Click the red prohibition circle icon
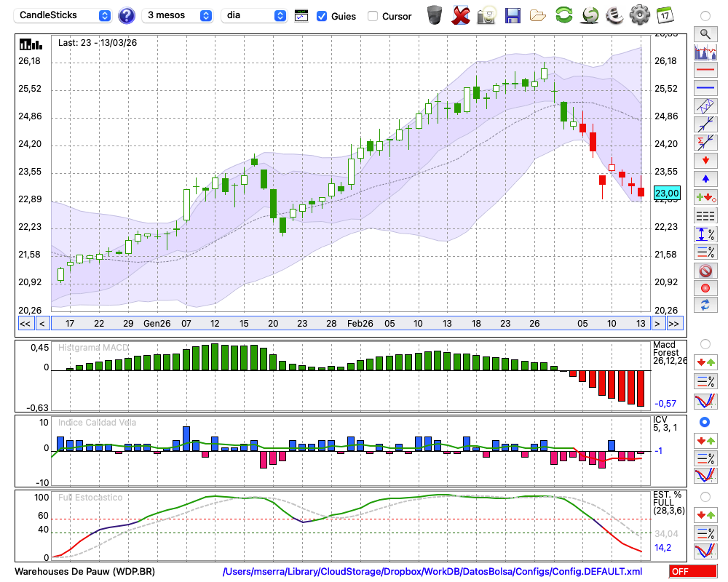The image size is (728, 582). [705, 270]
